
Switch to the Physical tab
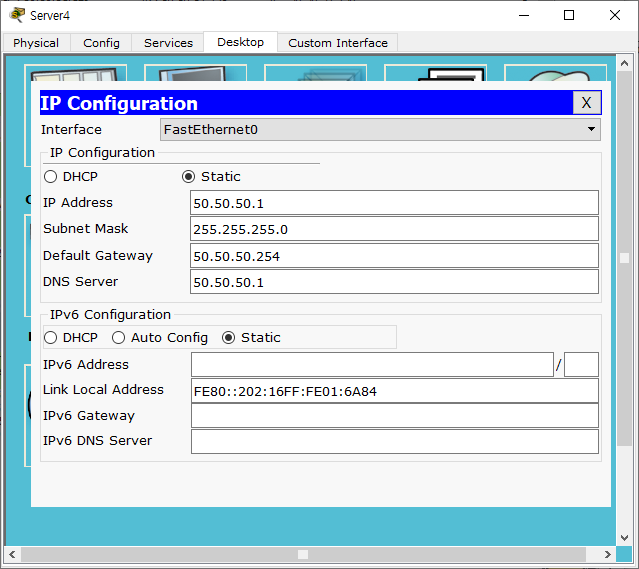pos(36,43)
